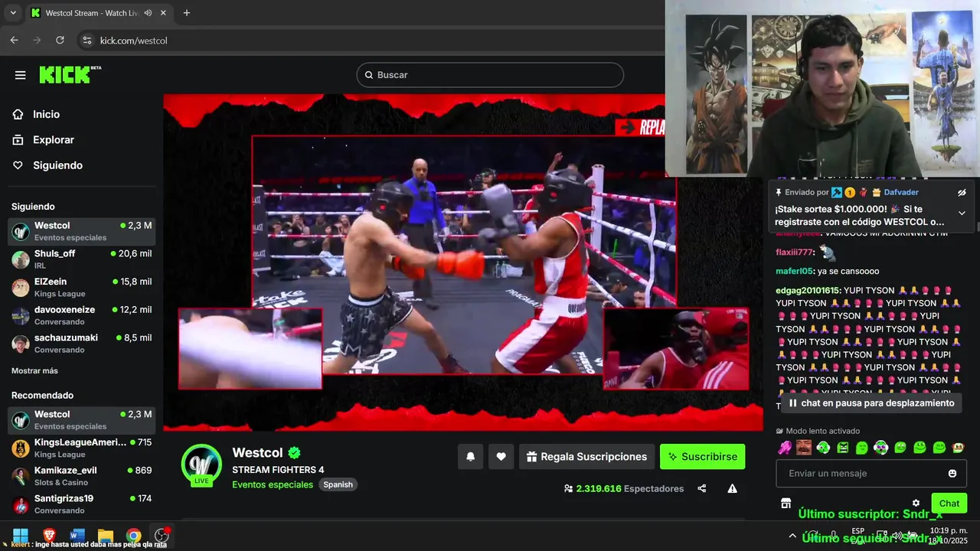980x551 pixels.
Task: Click Dafvader username in pinned message
Action: [901, 193]
